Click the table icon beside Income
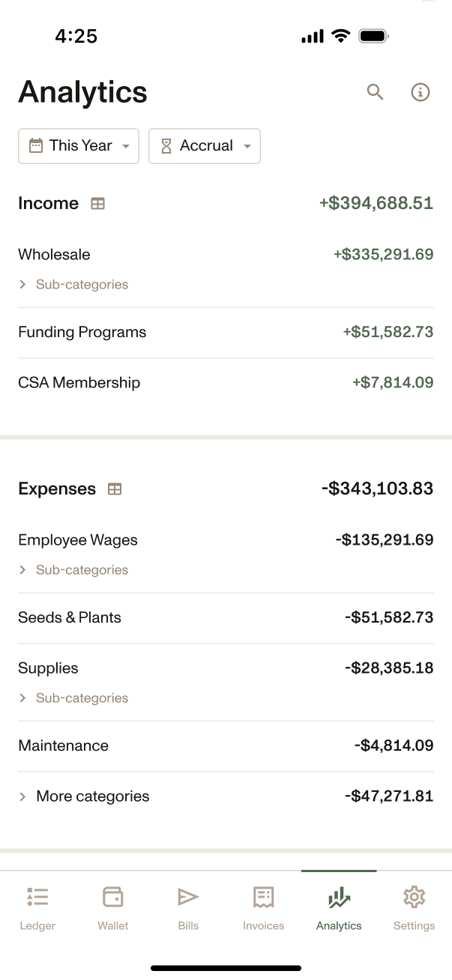This screenshot has width=452, height=980. click(97, 203)
